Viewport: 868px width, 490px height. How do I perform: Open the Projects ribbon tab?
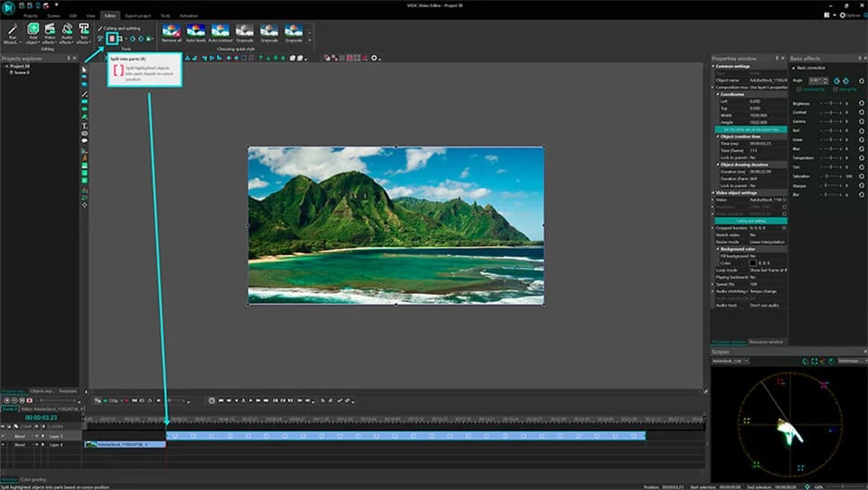pos(31,15)
